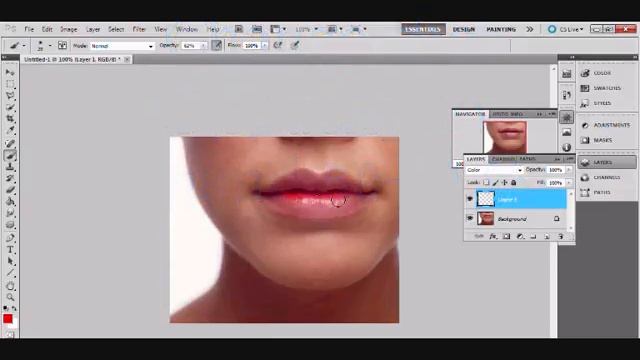
Task: Select the Zoom tool
Action: click(x=10, y=298)
